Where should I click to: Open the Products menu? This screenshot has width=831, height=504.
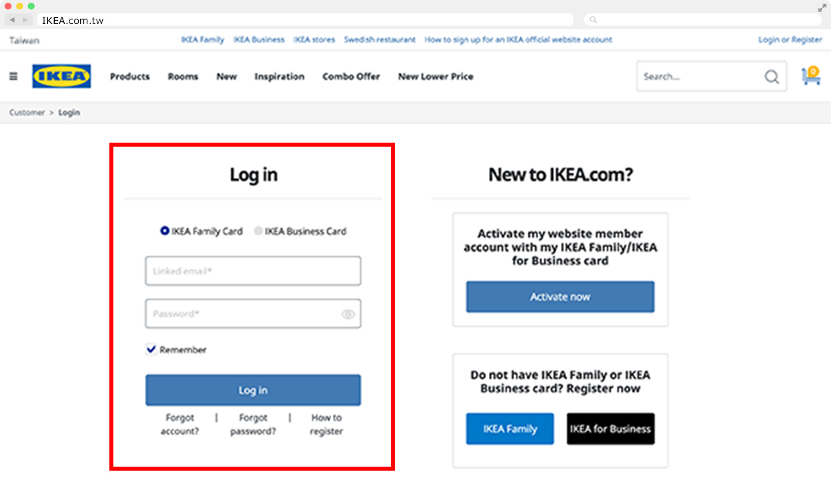click(129, 77)
